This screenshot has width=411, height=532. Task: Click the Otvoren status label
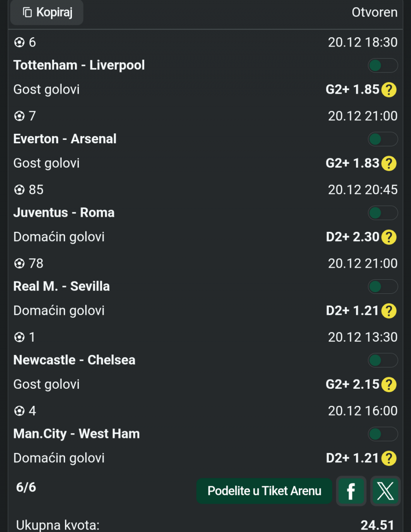pos(374,12)
